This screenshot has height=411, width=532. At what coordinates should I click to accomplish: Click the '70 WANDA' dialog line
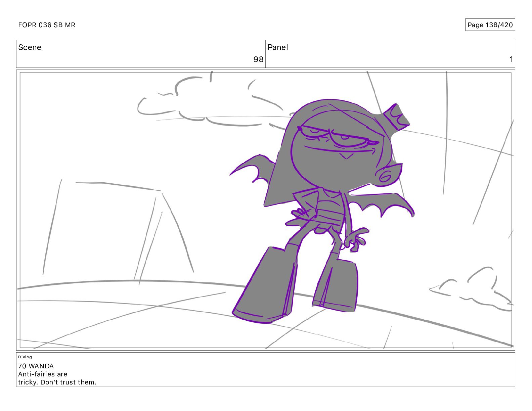(x=36, y=366)
